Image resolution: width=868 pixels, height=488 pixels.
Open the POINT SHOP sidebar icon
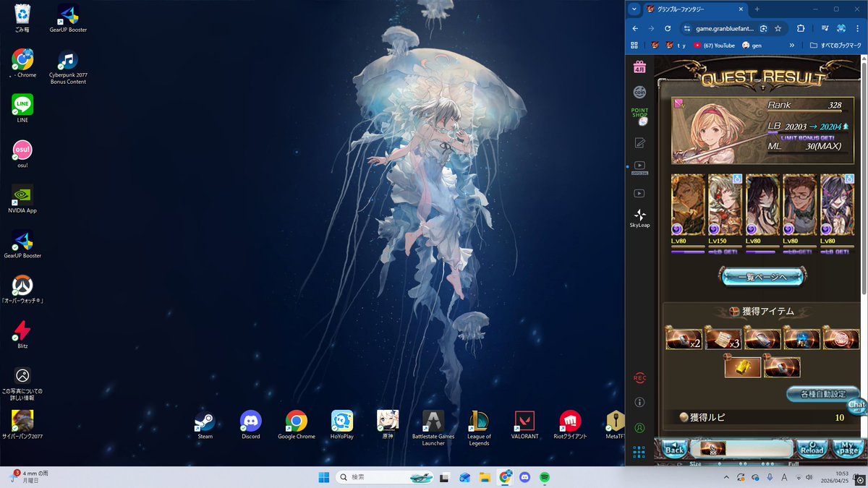(639, 117)
